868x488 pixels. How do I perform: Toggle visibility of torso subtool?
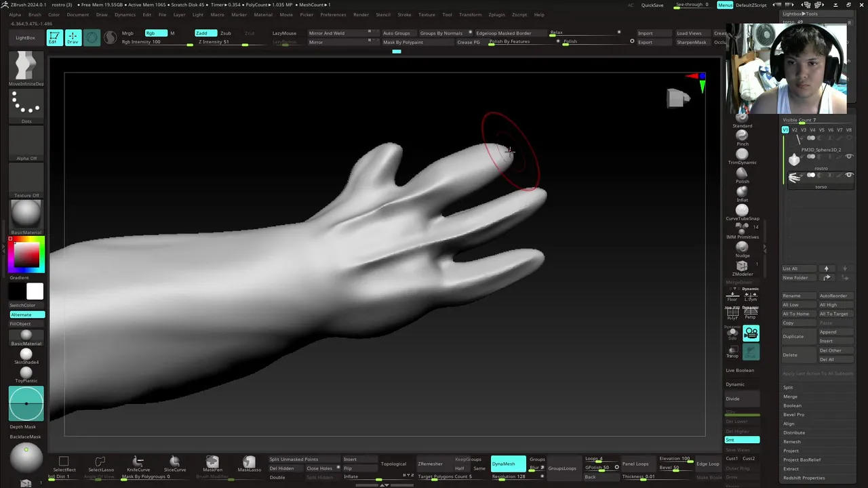tap(849, 176)
